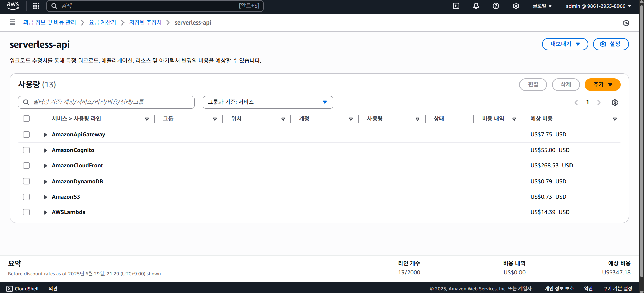Open 그룹화 기준: 서비스 dropdown
This screenshot has width=644, height=293.
(x=268, y=102)
